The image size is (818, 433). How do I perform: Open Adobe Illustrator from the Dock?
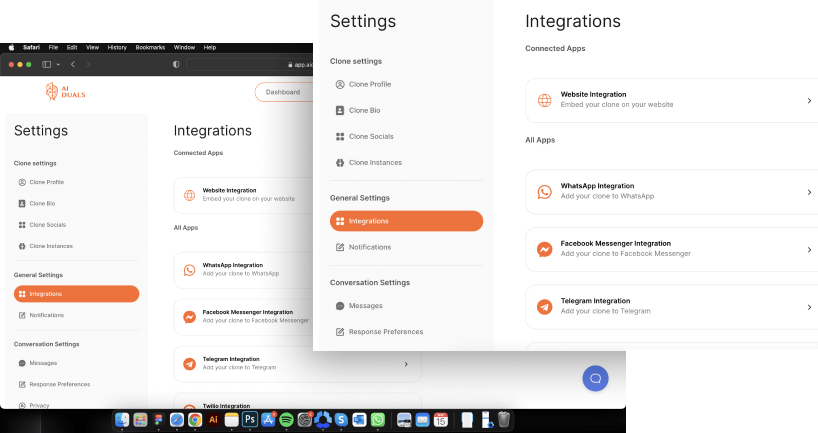click(x=213, y=419)
